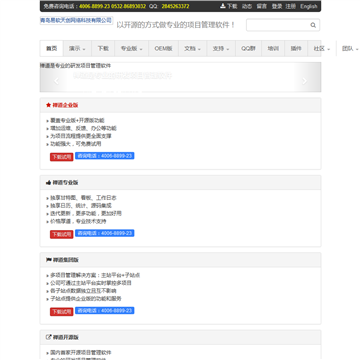
Task: Open the 社区 dropdown menu
Action: coord(322,49)
